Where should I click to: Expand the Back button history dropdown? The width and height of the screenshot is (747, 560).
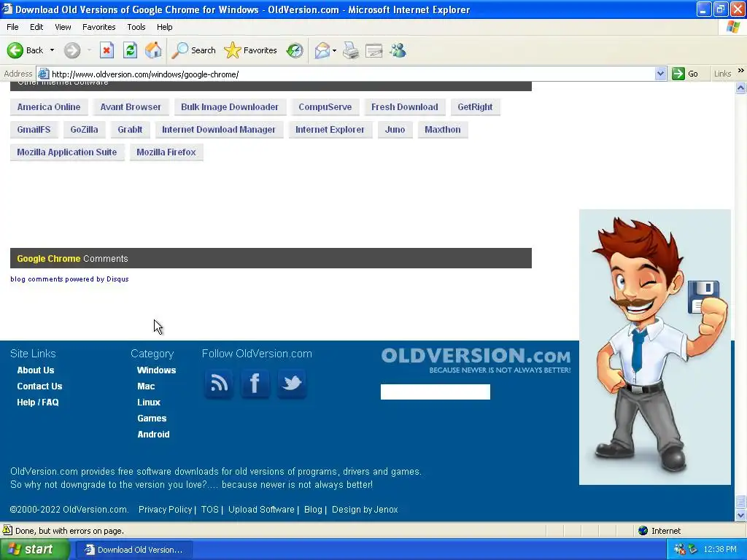(52, 50)
